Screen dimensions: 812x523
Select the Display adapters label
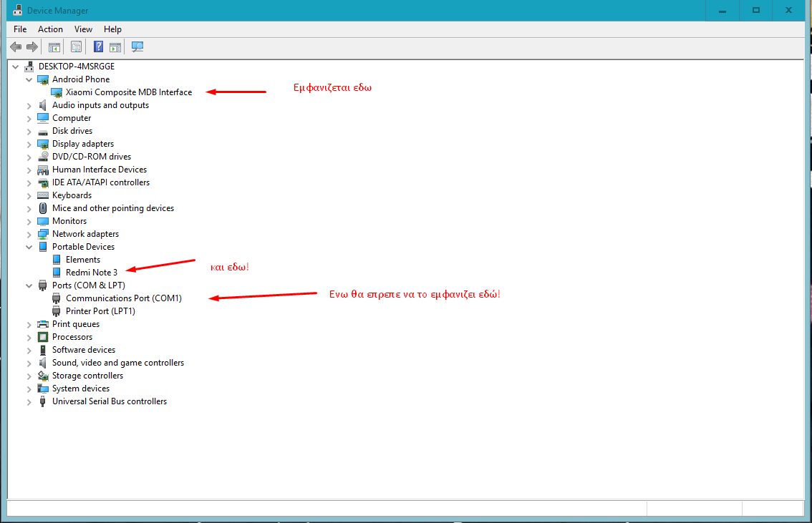point(83,144)
